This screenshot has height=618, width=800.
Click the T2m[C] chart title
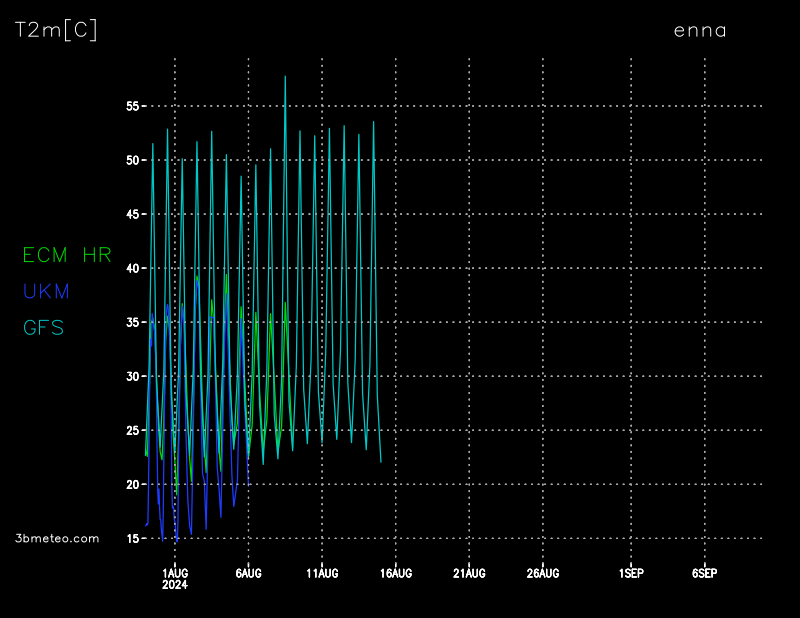56,31
